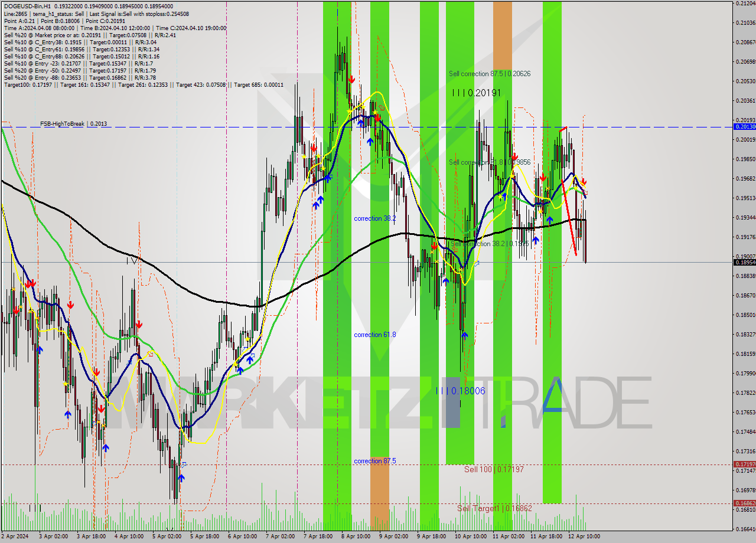Viewport: 756px width, 543px height.
Task: Click the 0.17316 price axis label
Action: click(745, 451)
